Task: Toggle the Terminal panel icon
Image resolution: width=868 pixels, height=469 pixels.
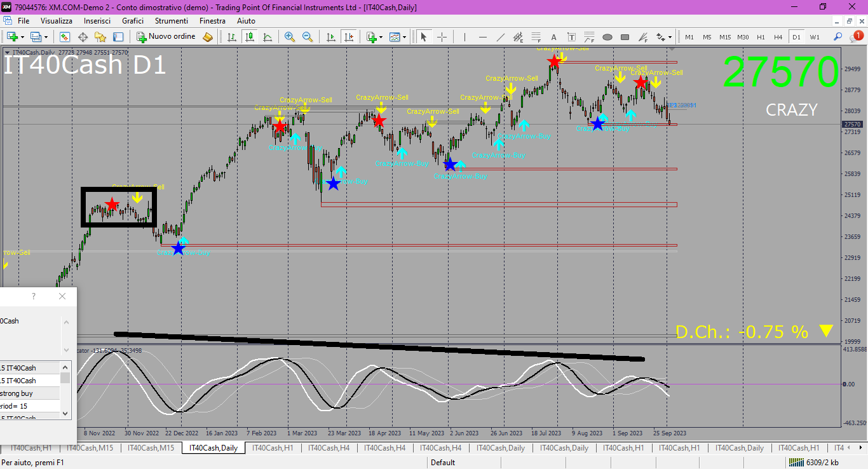Action: pyautogui.click(x=118, y=37)
